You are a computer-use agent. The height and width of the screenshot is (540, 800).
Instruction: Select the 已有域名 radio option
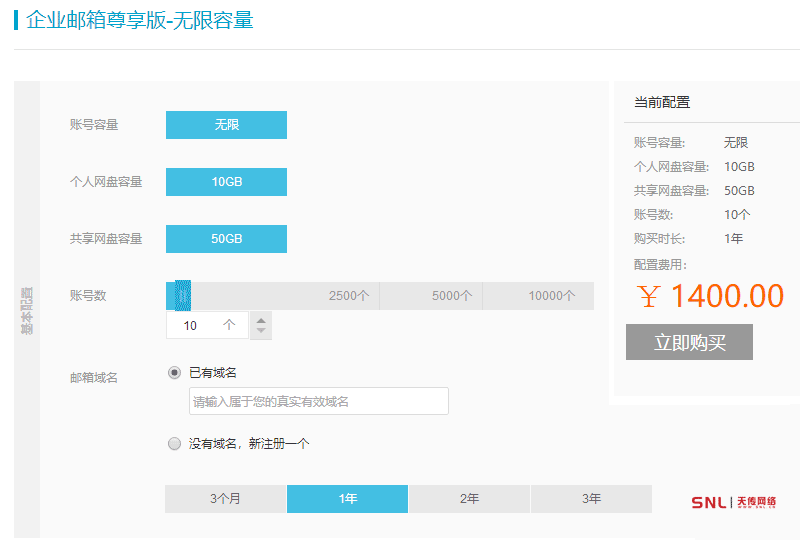point(175,372)
